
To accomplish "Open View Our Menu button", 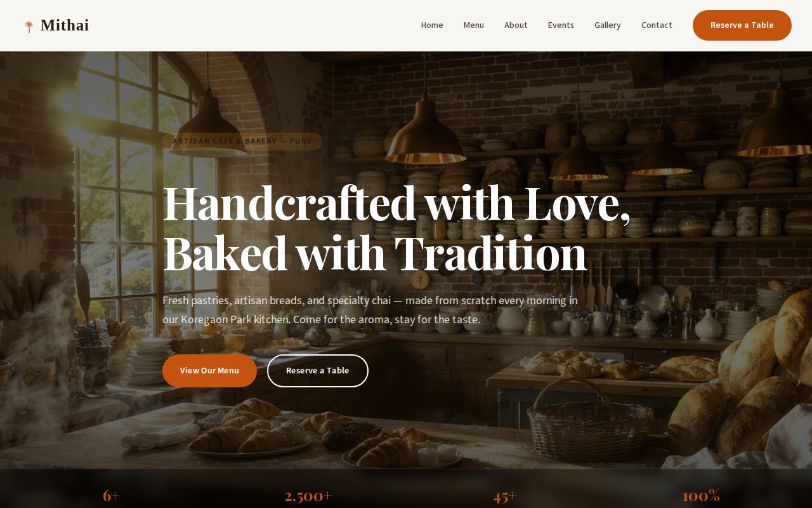I will (x=209, y=371).
